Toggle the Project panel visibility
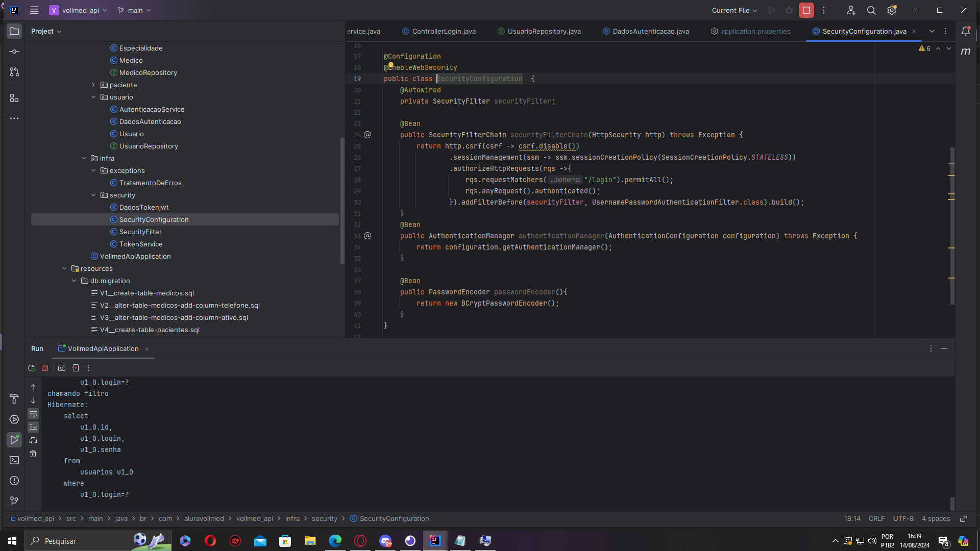This screenshot has height=551, width=980. (15, 31)
